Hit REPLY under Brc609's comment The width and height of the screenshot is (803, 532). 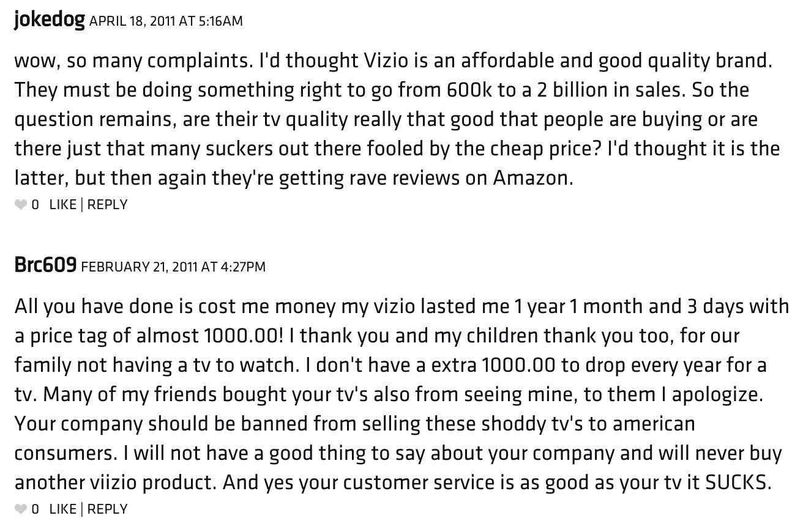coord(108,509)
